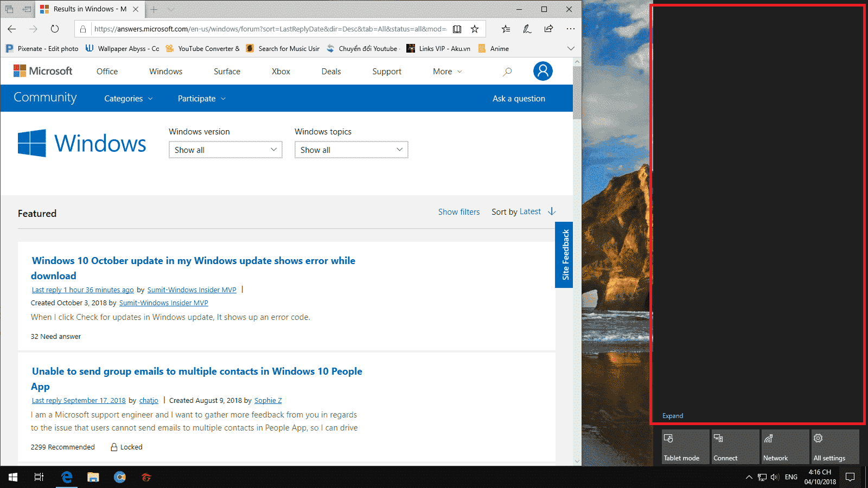Open the Office menu item
This screenshot has width=868, height=488.
pyautogui.click(x=107, y=72)
